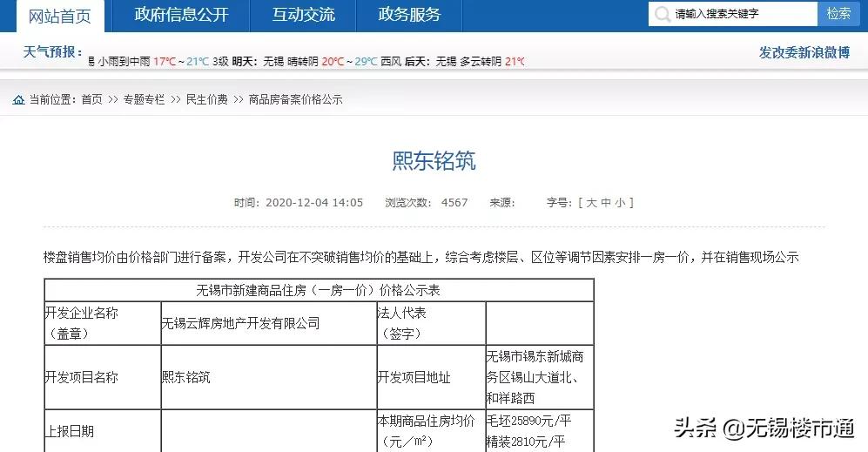The width and height of the screenshot is (868, 452).
Task: Click the 开发项目名称 cell
Action: [103, 378]
